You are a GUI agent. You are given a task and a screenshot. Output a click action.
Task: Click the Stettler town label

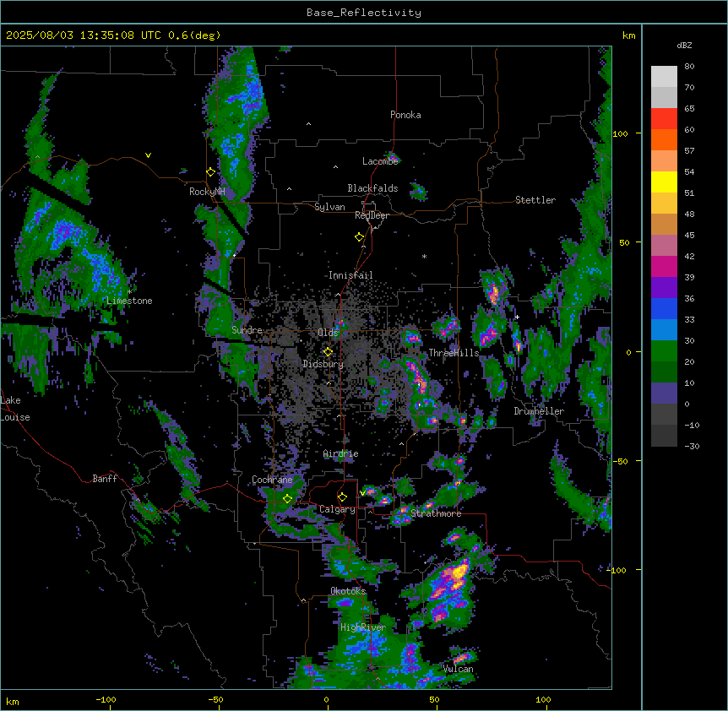click(x=535, y=200)
